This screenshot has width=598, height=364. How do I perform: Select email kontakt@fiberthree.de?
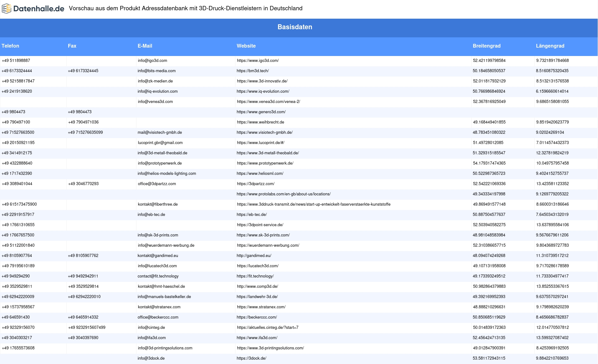click(158, 204)
